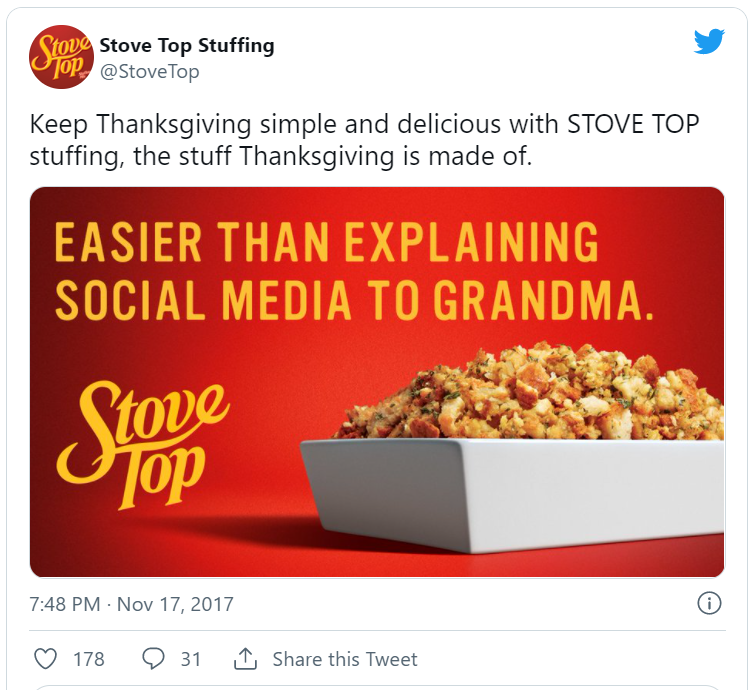Image resolution: width=756 pixels, height=690 pixels.
Task: Open the Stove Top profile avatar
Action: coord(61,57)
